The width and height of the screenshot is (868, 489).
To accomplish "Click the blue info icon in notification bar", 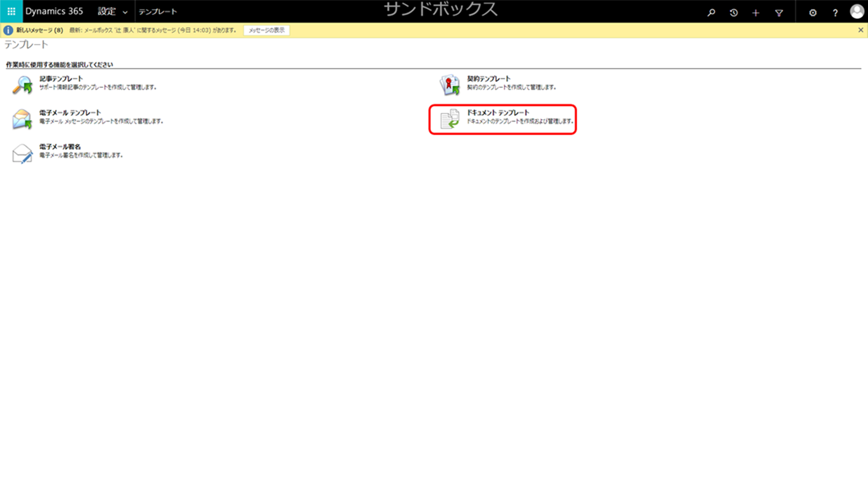I will pos(8,30).
